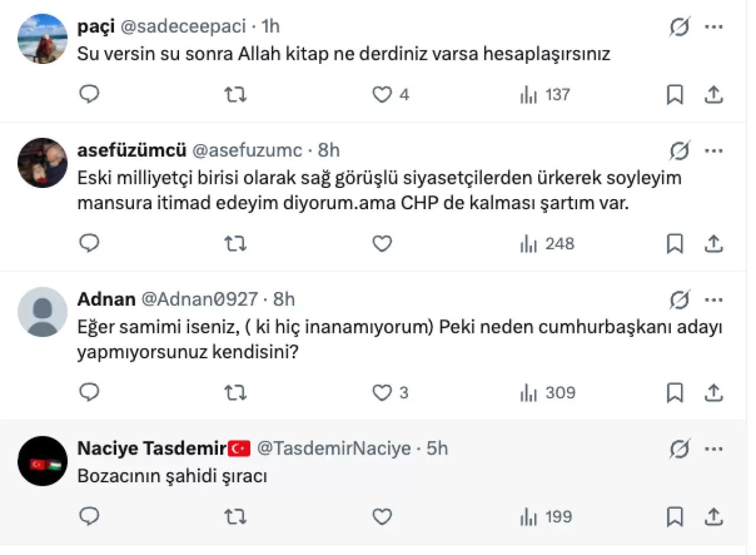Bookmark paçi's tweet
This screenshot has width=756, height=555.
click(x=674, y=95)
